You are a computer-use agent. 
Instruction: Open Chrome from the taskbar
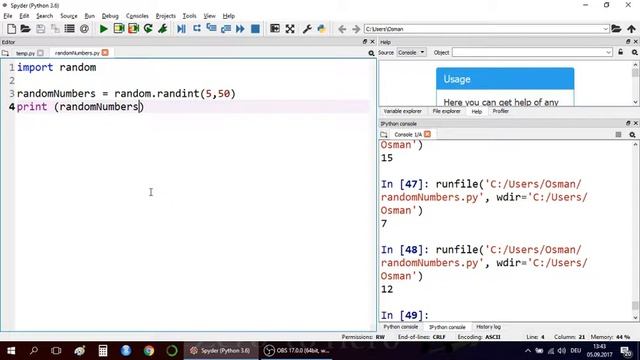[149, 351]
